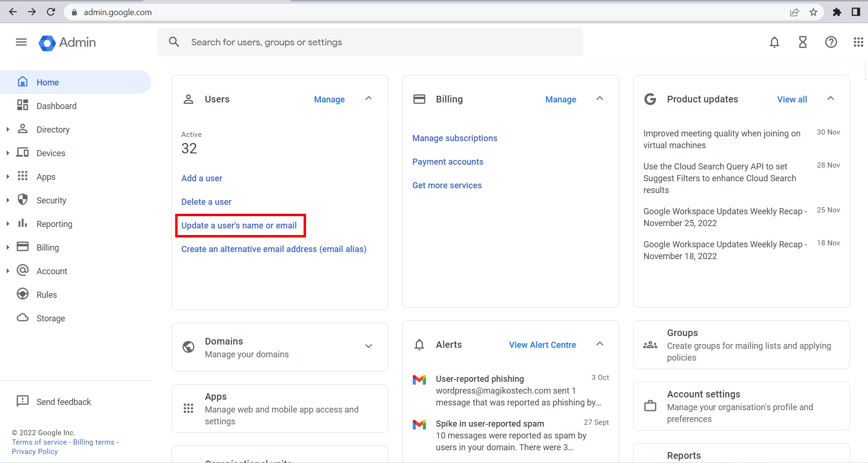The height and width of the screenshot is (463, 868).
Task: Click the Domains globe icon
Action: [188, 347]
